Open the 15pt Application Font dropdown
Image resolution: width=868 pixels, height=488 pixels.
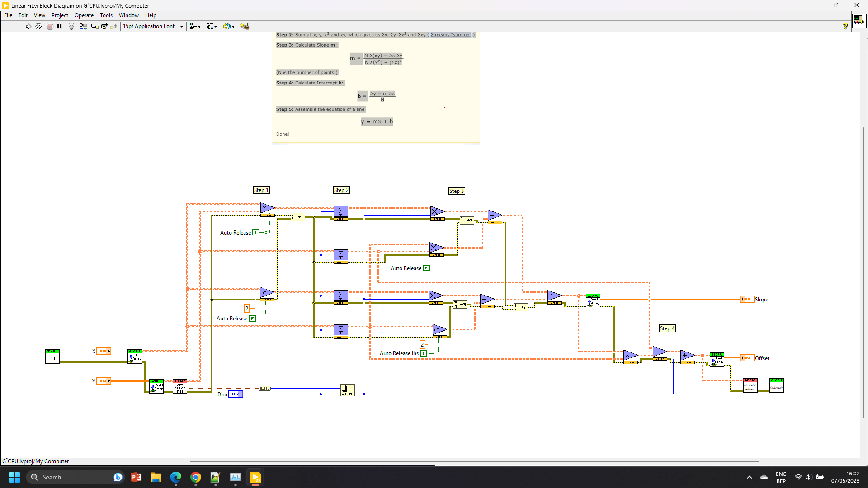tap(153, 26)
